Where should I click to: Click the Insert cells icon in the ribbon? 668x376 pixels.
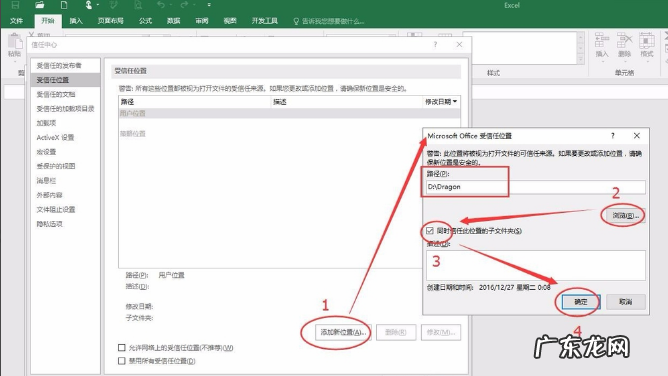[602, 40]
